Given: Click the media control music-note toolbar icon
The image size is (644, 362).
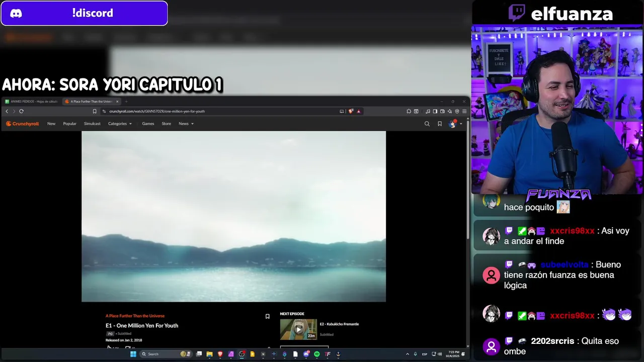Looking at the screenshot, I should (x=428, y=111).
